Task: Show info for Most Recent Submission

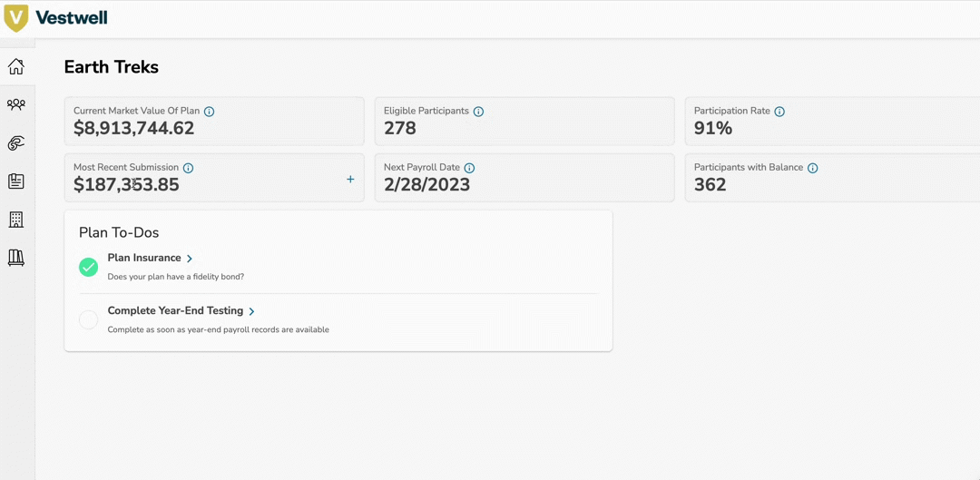Action: click(189, 168)
